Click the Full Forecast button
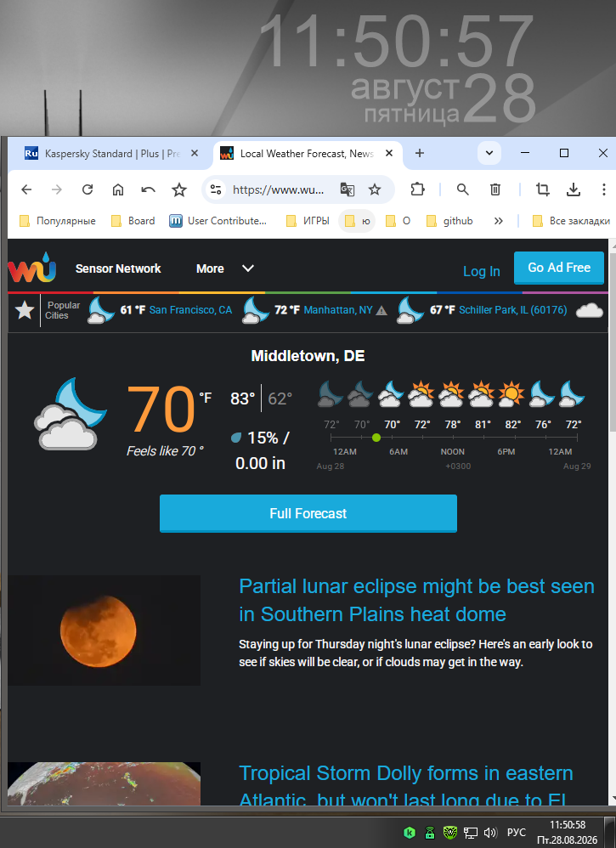This screenshot has height=848, width=616. pyautogui.click(x=308, y=513)
